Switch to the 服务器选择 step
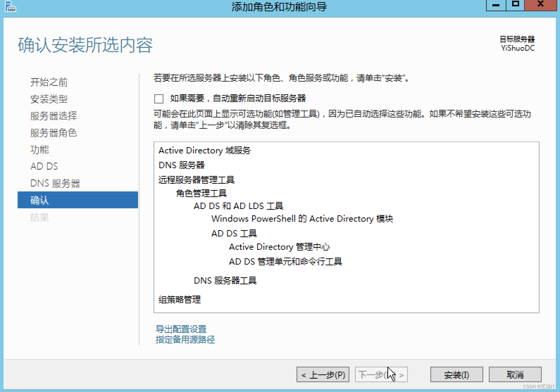 click(x=54, y=116)
